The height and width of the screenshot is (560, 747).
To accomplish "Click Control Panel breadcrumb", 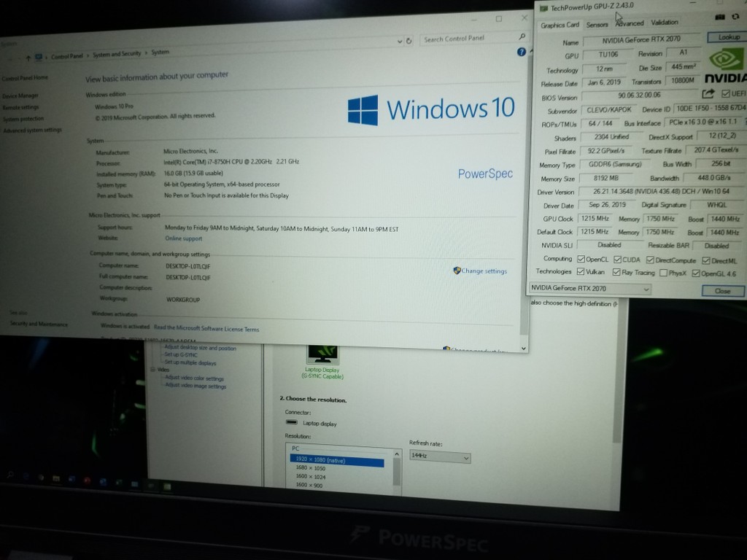I will click(x=66, y=56).
